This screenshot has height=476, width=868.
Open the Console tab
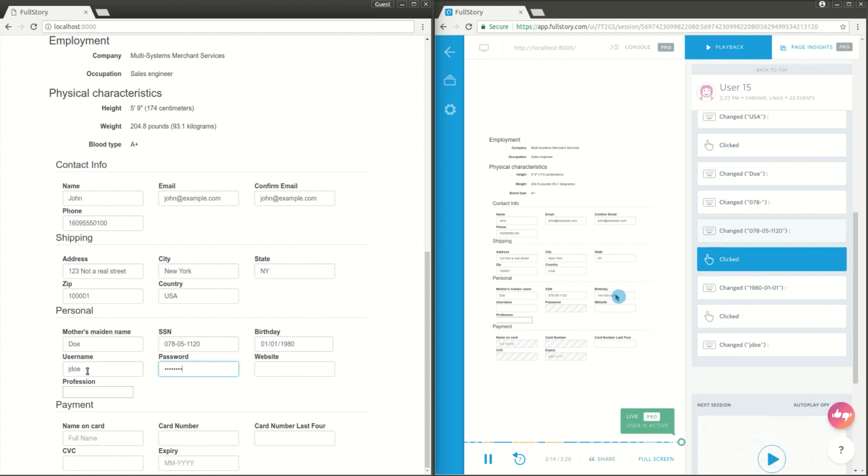(x=637, y=47)
